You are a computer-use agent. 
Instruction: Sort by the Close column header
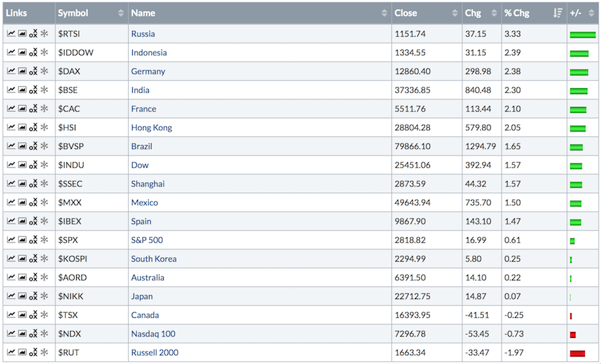(426, 13)
